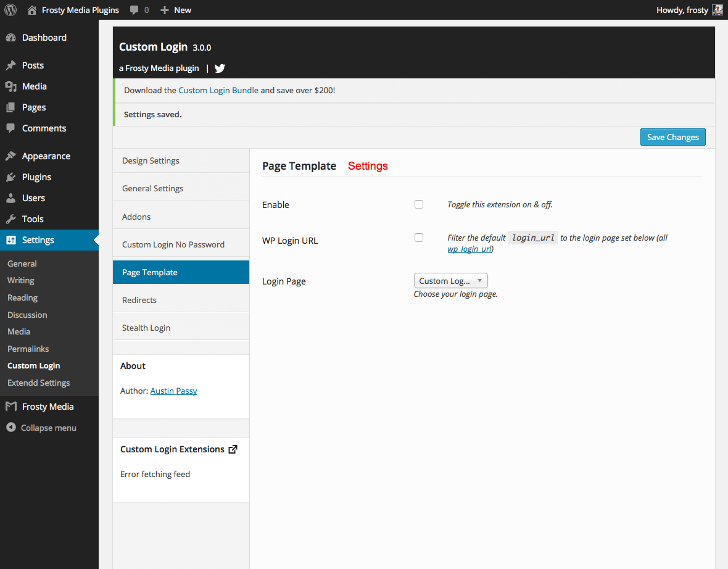
Task: Click New in the admin bar
Action: pos(183,10)
